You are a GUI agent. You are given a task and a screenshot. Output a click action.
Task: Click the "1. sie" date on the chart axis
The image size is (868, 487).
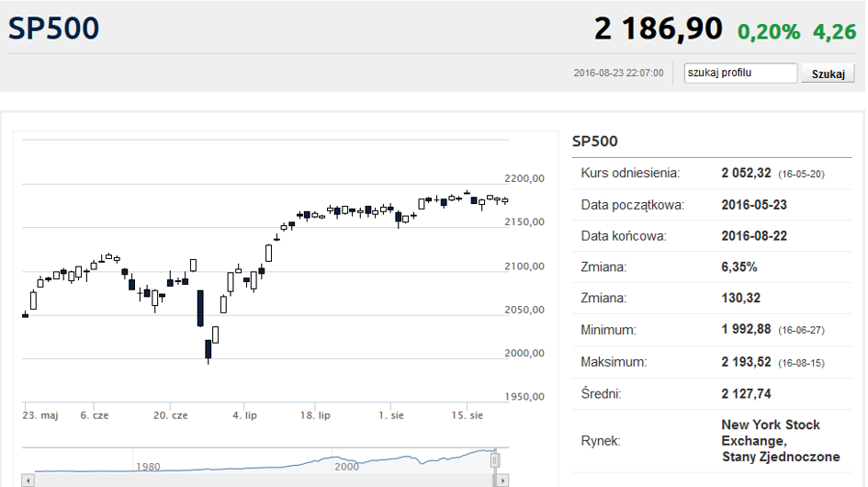(x=393, y=415)
